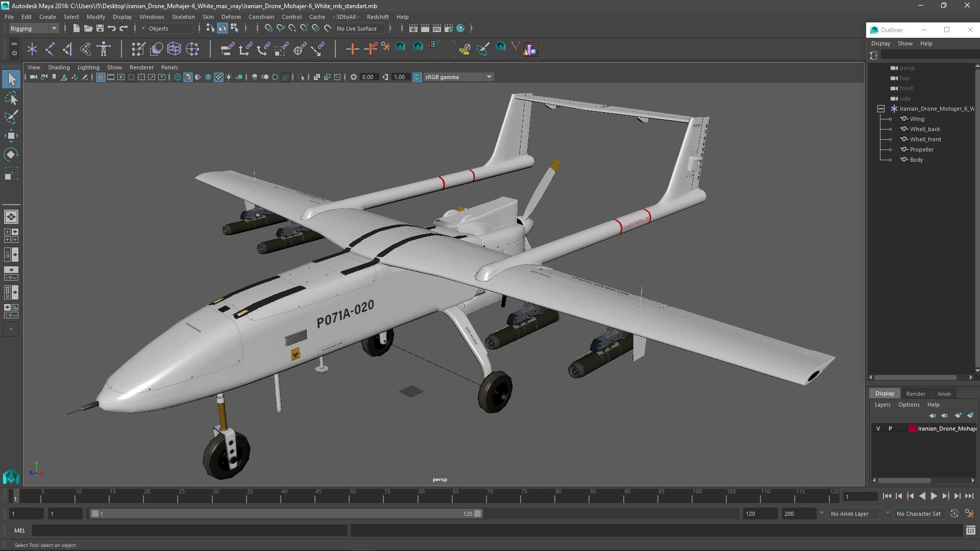Toggle color management sRGB icon
The image size is (980, 551).
pos(417,77)
